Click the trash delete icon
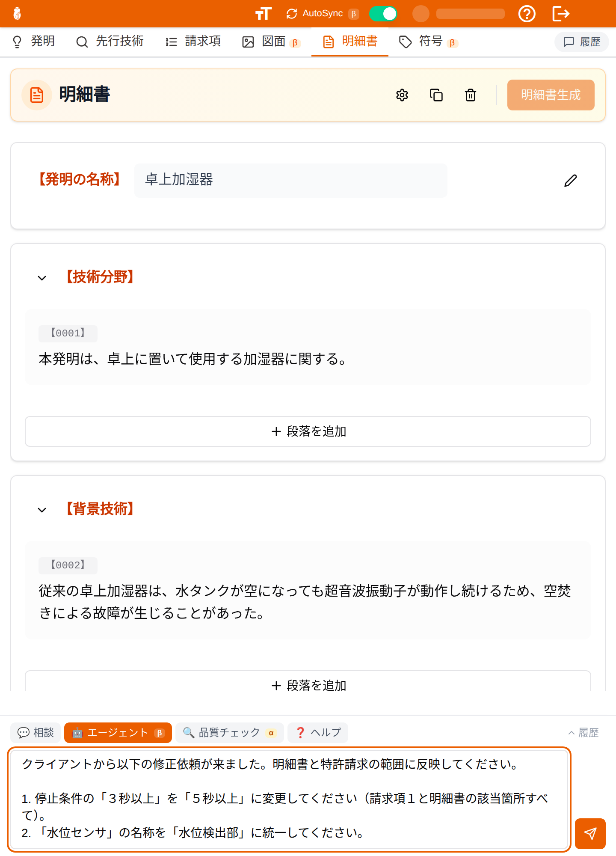The width and height of the screenshot is (616, 856). [471, 95]
